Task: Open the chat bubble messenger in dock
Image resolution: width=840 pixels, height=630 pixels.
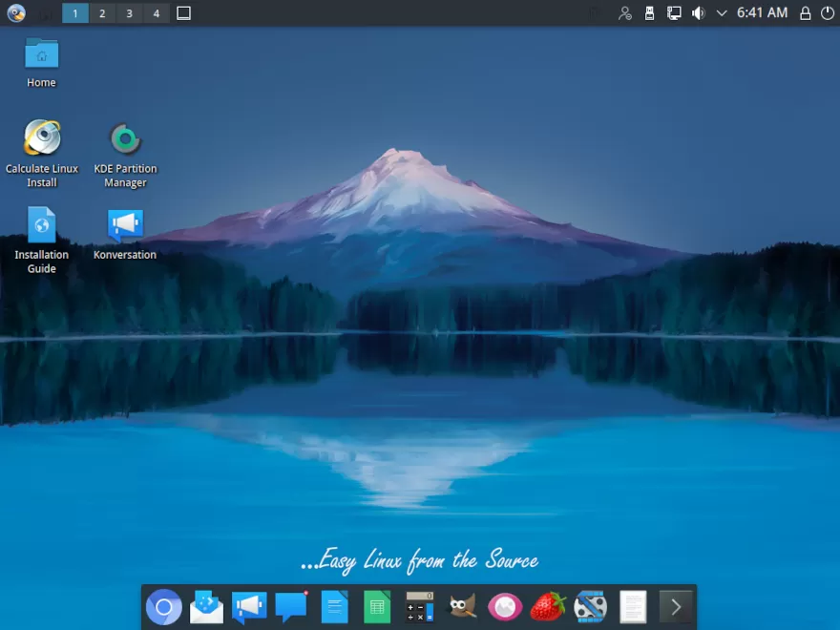Action: [291, 607]
